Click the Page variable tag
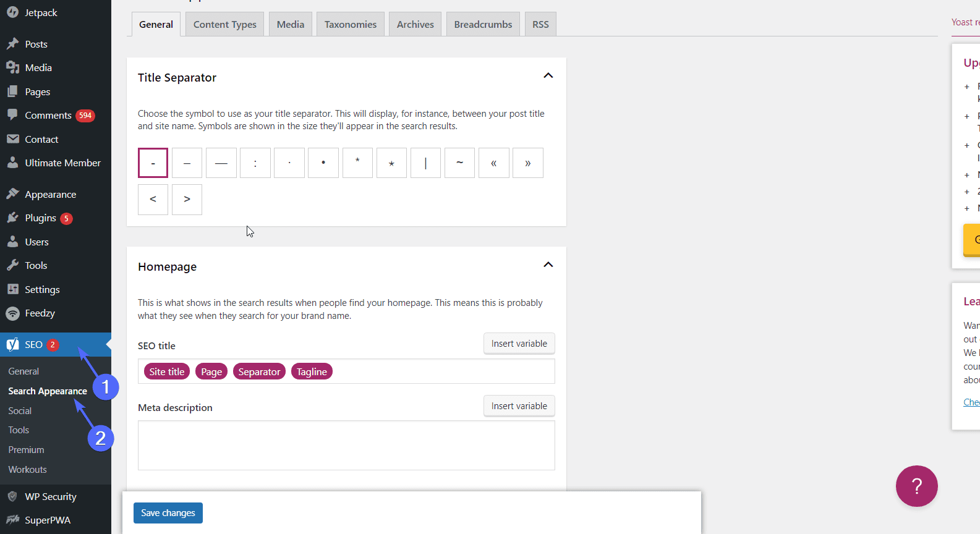 [x=211, y=371]
